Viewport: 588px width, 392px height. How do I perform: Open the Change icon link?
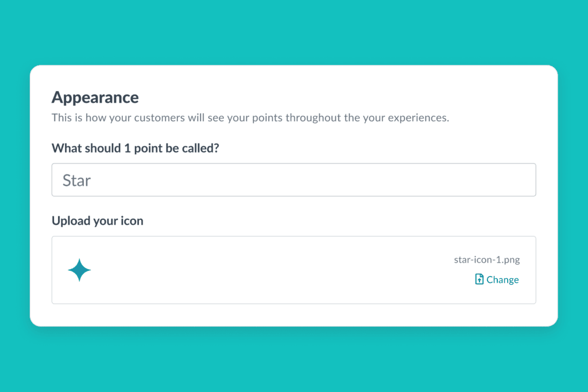click(497, 280)
